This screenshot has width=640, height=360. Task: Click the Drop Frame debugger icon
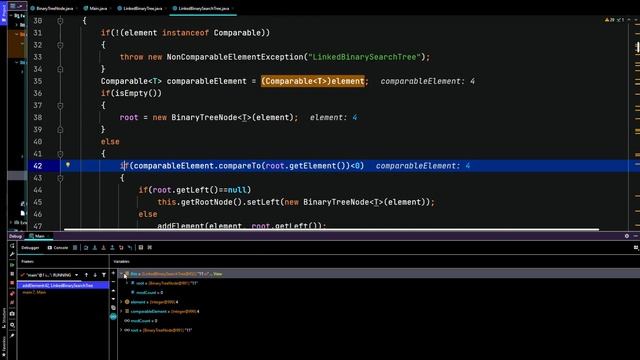coord(121,247)
